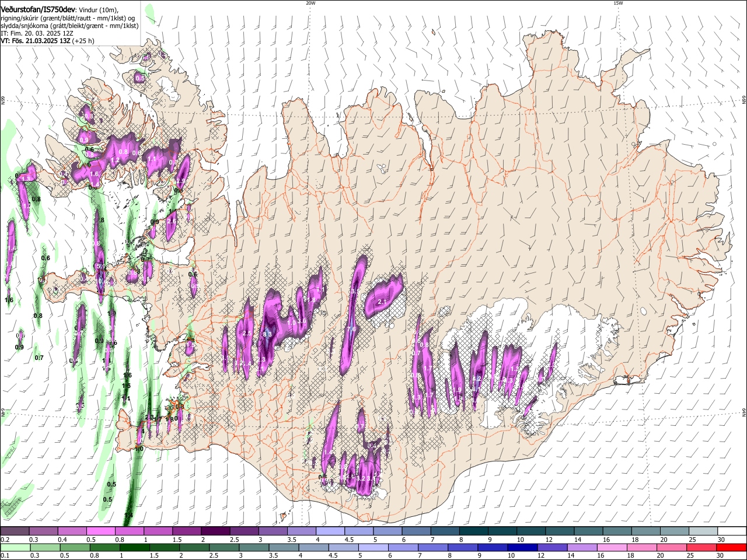
Task: Click the bright red 30 mm rain swatch
Action: 732,547
